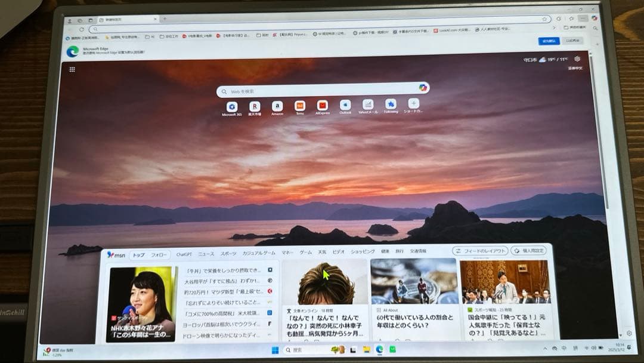Click the favorites star in the browser toolbar

546,19
